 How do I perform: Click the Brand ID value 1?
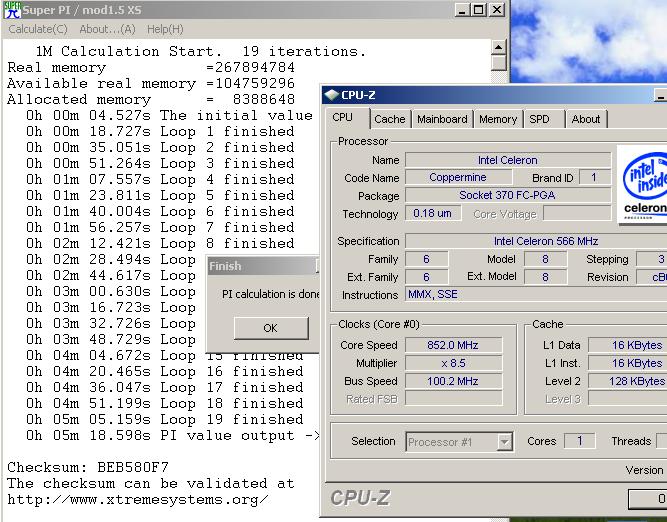[595, 177]
